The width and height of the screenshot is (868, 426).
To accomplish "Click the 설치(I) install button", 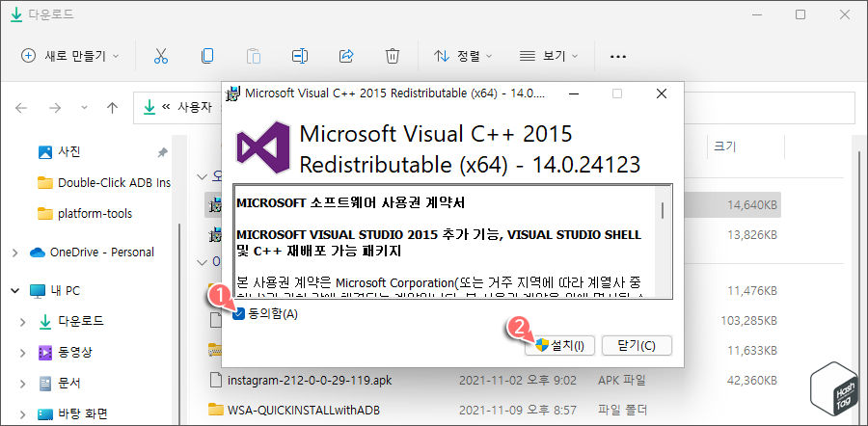I will tap(559, 346).
